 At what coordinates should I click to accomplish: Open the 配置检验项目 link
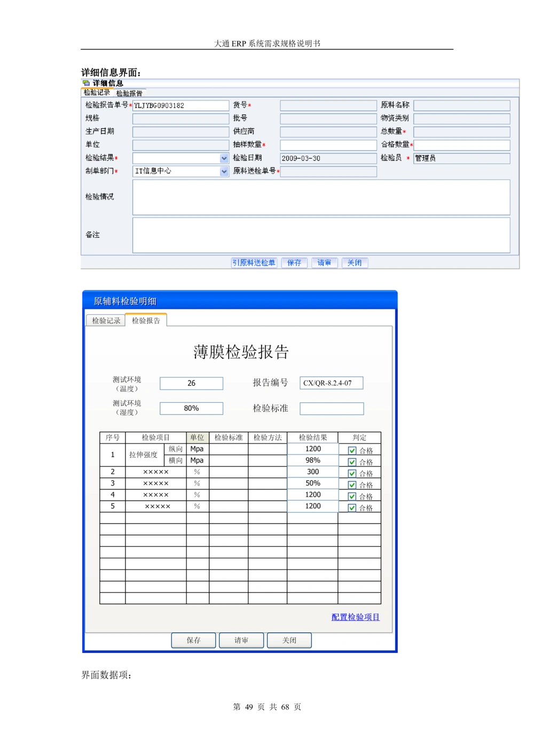coord(356,617)
